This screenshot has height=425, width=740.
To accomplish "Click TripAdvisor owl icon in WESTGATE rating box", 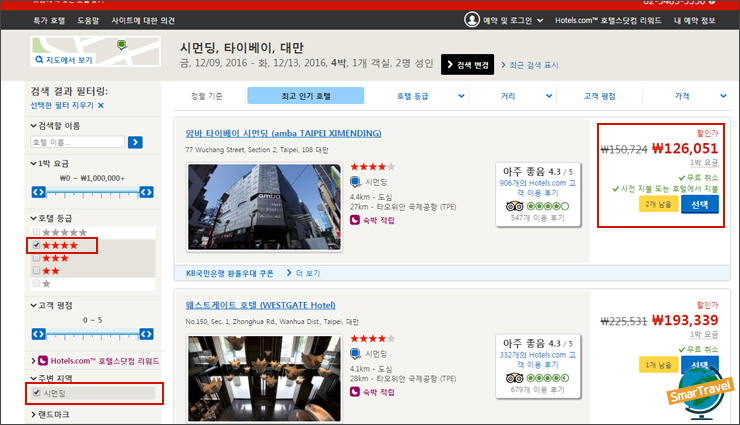I will (514, 378).
